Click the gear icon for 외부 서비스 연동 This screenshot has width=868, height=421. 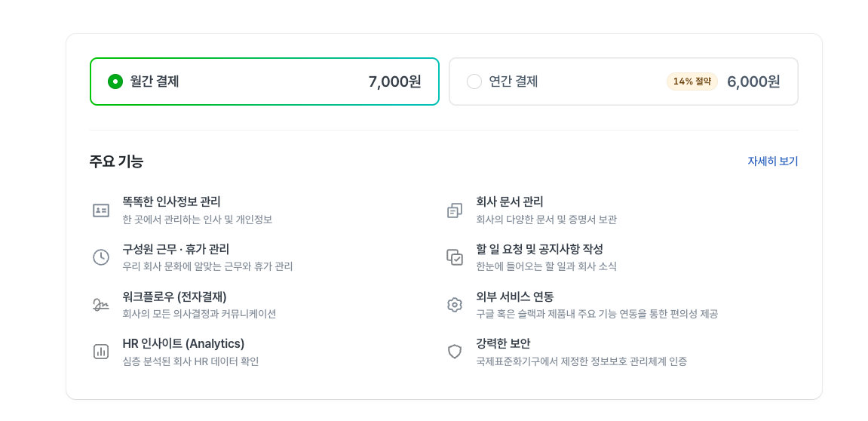coord(455,305)
